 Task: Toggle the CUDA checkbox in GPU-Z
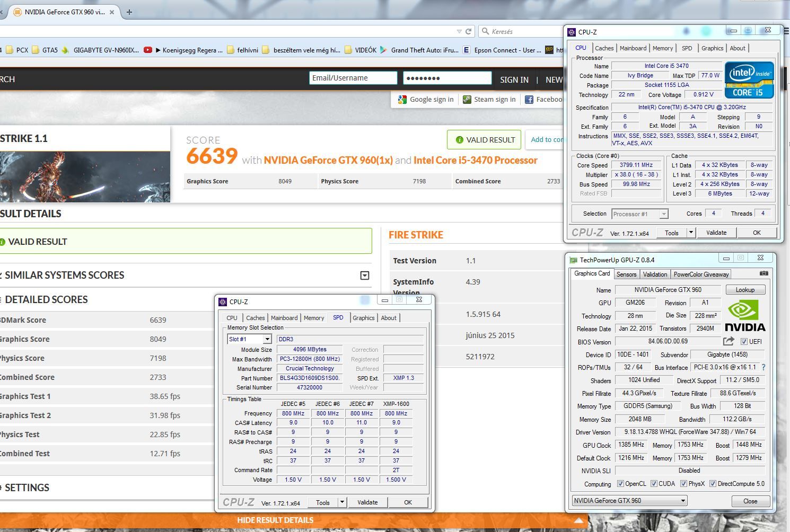pos(654,484)
